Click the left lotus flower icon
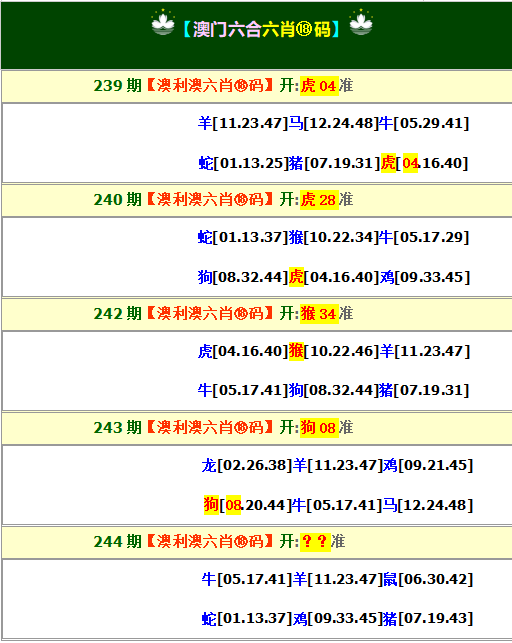The height and width of the screenshot is (643, 512). click(163, 23)
